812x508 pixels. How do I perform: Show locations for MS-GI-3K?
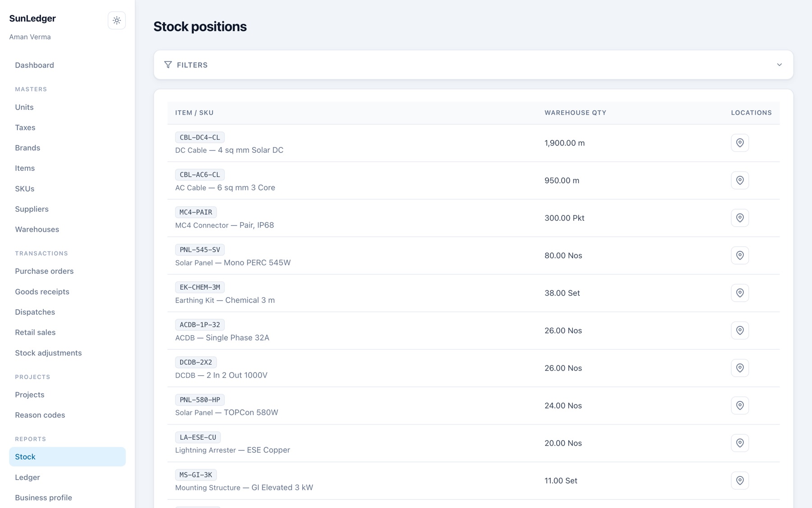740,480
